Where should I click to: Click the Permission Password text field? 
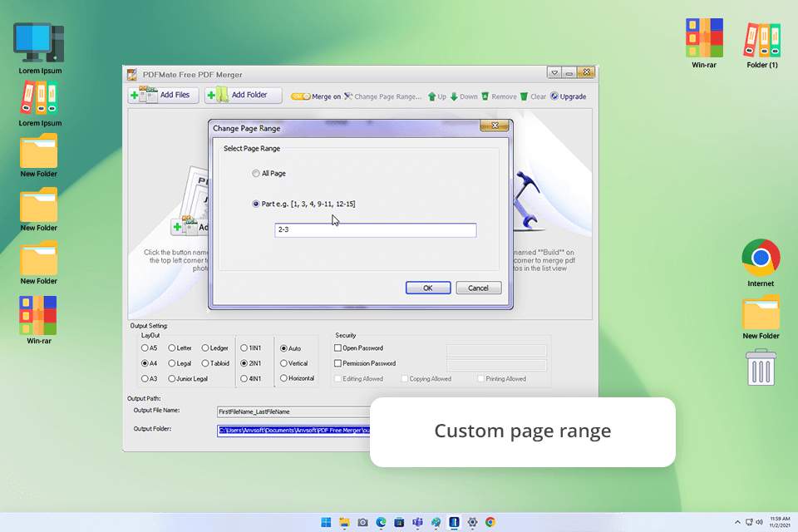[x=497, y=365]
